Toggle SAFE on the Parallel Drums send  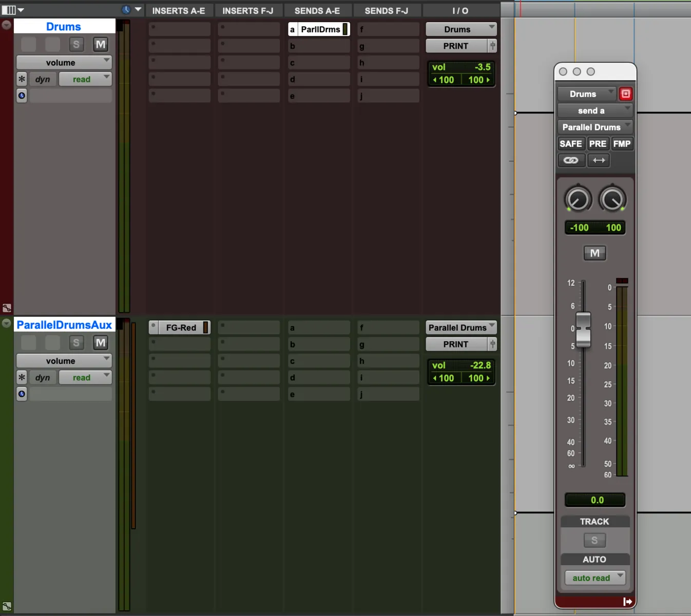571,144
